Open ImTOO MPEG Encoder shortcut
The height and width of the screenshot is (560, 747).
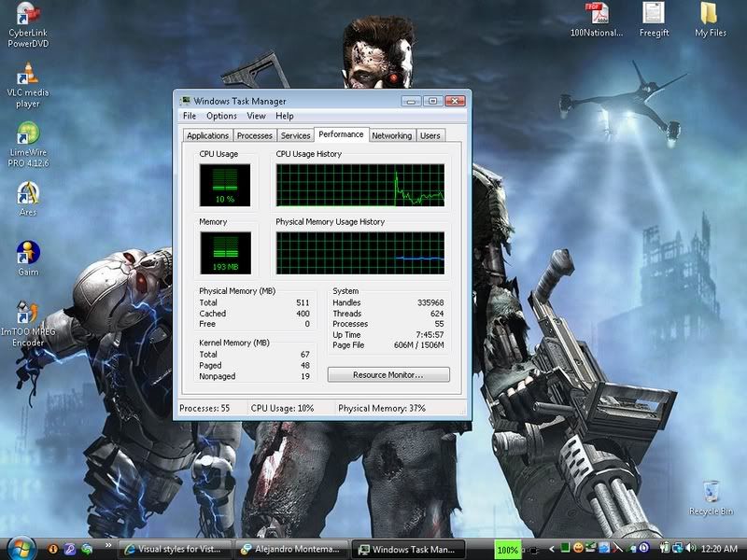click(x=28, y=313)
